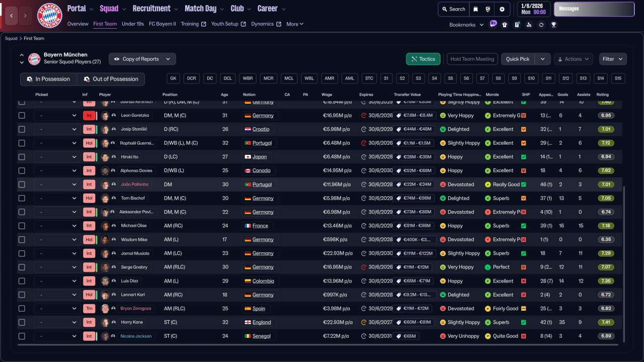644x362 pixels.
Task: Click the bookmark icon next to Search
Action: pos(475,9)
